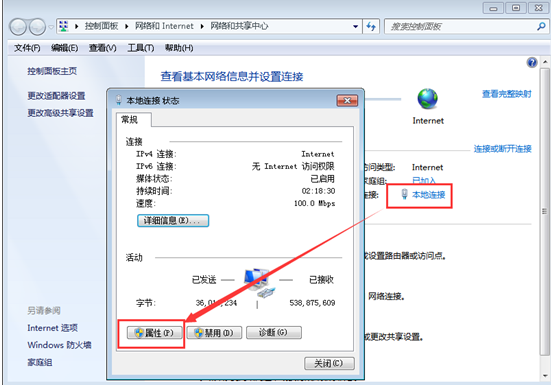551x385 pixels.
Task: Select 网络和 Internet breadcrumb segment
Action: coord(164,26)
